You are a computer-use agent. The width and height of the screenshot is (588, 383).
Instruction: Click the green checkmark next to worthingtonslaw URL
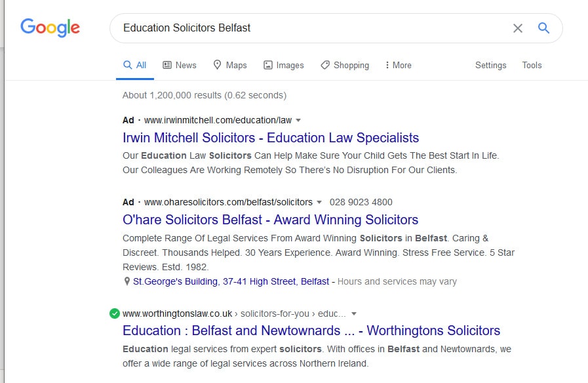tap(114, 313)
